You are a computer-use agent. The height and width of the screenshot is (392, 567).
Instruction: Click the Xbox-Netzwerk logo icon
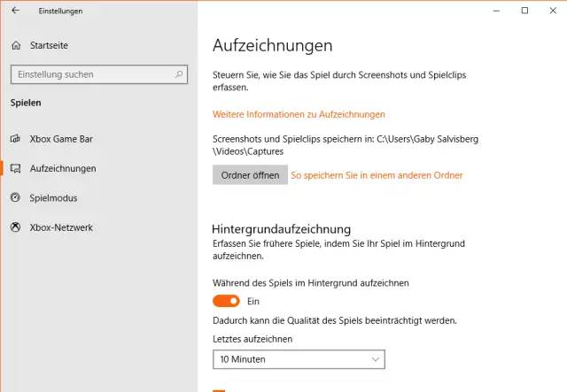pos(15,227)
